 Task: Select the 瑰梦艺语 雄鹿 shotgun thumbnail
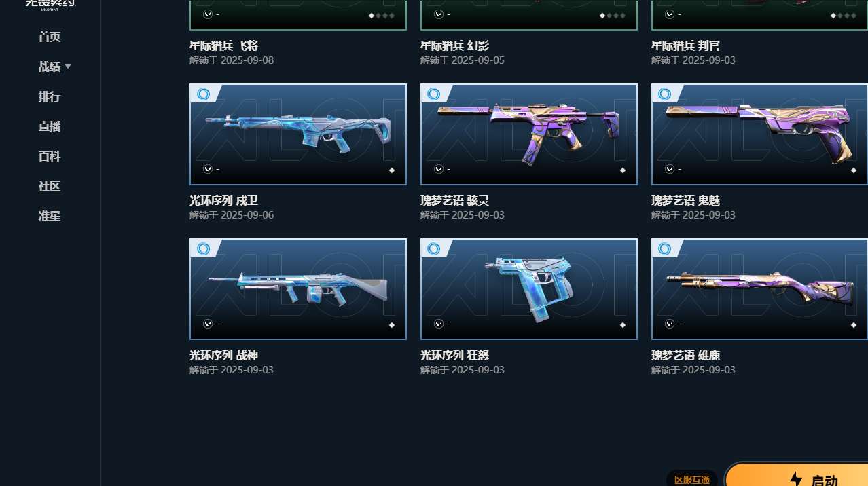click(759, 289)
